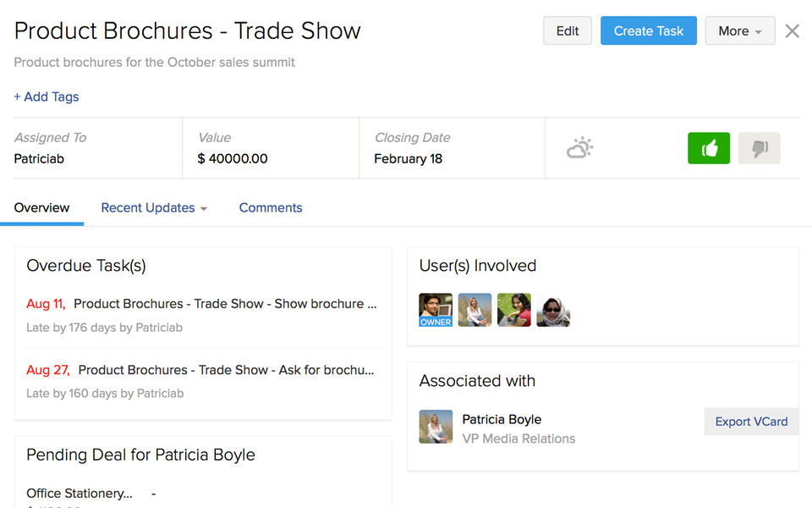This screenshot has width=812, height=508.
Task: Click the Create Task button
Action: tap(648, 31)
